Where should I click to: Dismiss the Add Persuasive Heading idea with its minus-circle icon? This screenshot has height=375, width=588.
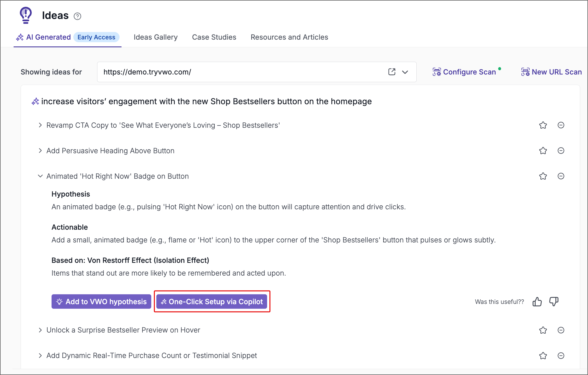click(x=561, y=151)
